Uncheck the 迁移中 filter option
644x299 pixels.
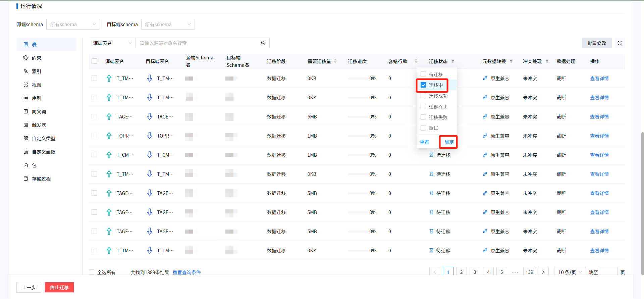423,85
